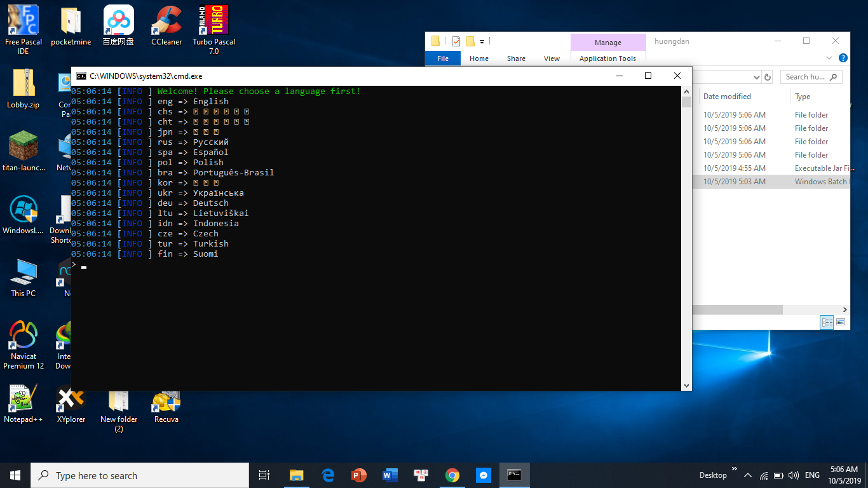Open Messenger from the taskbar
Viewport: 868px width, 488px height.
tap(484, 475)
